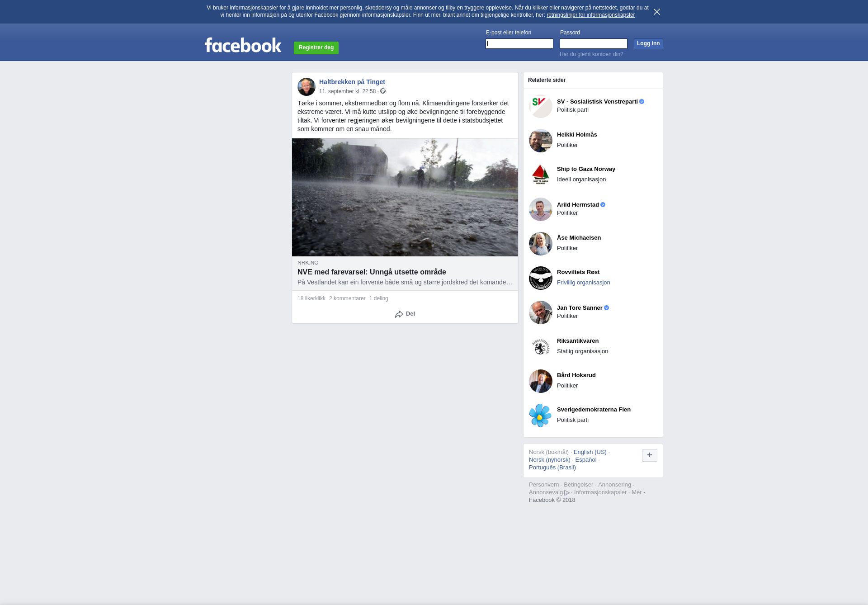
Task: Open Åse Michaelsen page name
Action: [579, 238]
